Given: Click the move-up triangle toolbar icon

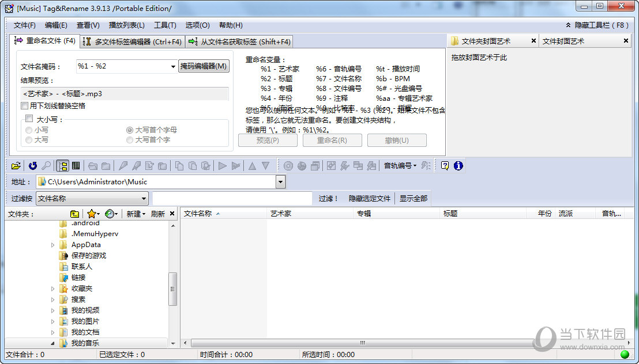Looking at the screenshot, I should pos(252,166).
